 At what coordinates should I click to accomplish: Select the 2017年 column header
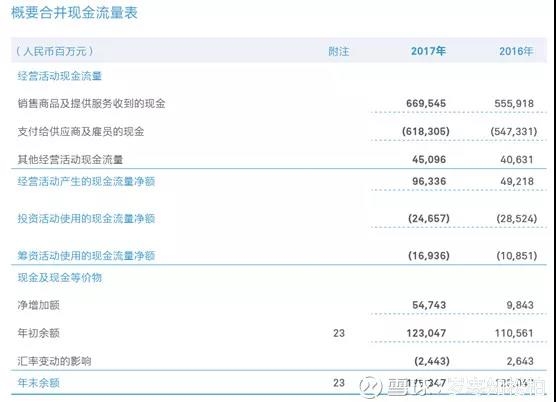click(428, 51)
